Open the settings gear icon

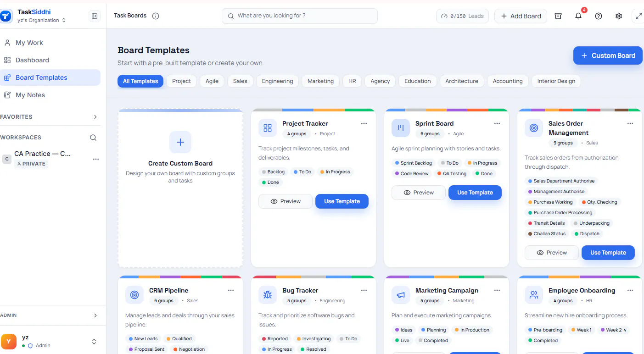coord(619,16)
